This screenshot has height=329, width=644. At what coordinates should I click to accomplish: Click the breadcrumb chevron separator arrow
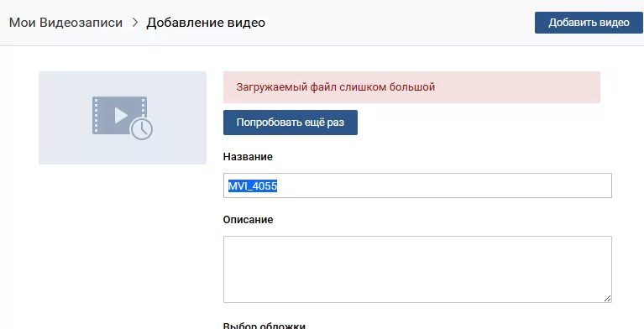click(x=134, y=23)
